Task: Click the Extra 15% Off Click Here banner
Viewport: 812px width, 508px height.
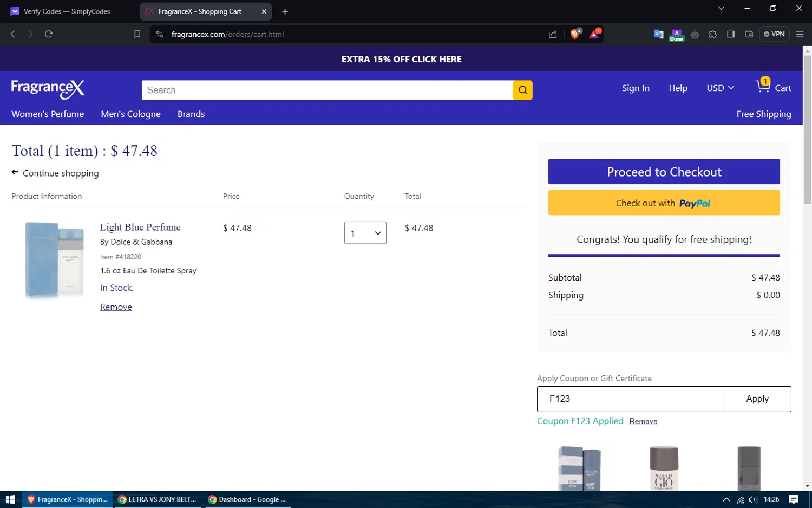Action: [402, 59]
